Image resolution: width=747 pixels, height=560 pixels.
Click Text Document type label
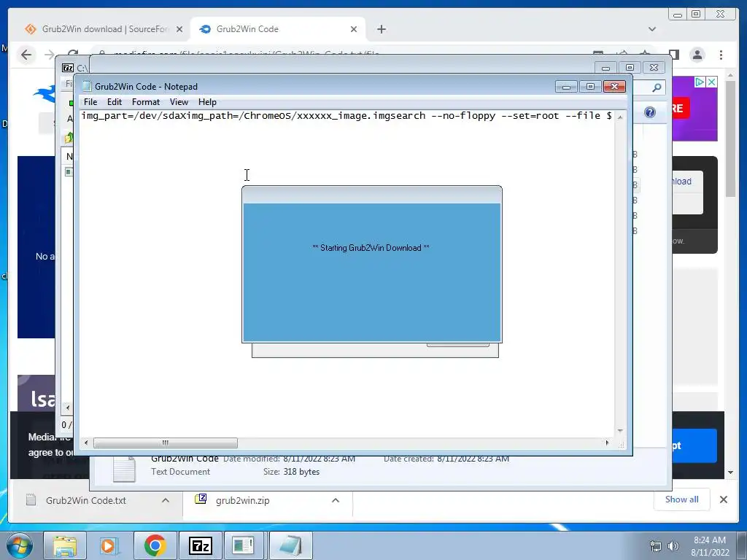(x=181, y=472)
